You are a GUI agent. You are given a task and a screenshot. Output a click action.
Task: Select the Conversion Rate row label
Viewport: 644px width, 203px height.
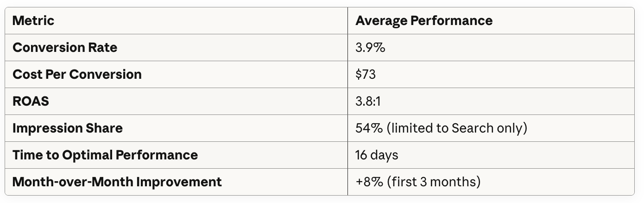click(x=65, y=48)
